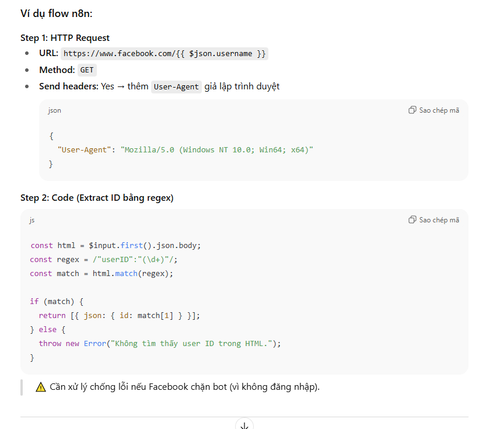Click the "throw new Error" code line

pos(160,343)
